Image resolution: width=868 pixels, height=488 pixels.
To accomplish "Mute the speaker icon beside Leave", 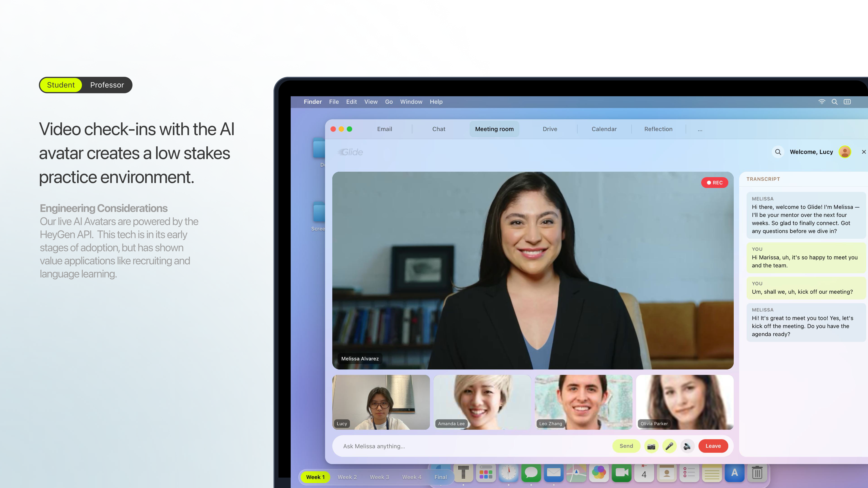I will point(687,446).
